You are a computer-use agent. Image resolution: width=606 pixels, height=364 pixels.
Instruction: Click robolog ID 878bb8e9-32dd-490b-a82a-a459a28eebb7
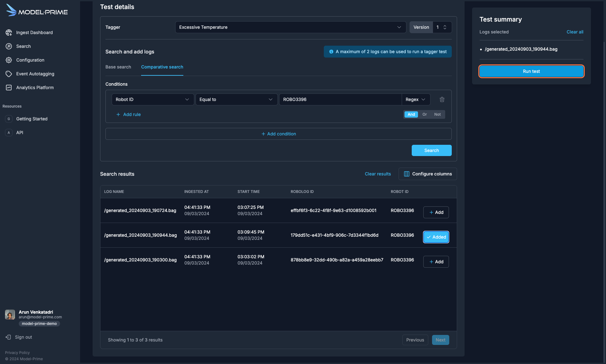(337, 260)
